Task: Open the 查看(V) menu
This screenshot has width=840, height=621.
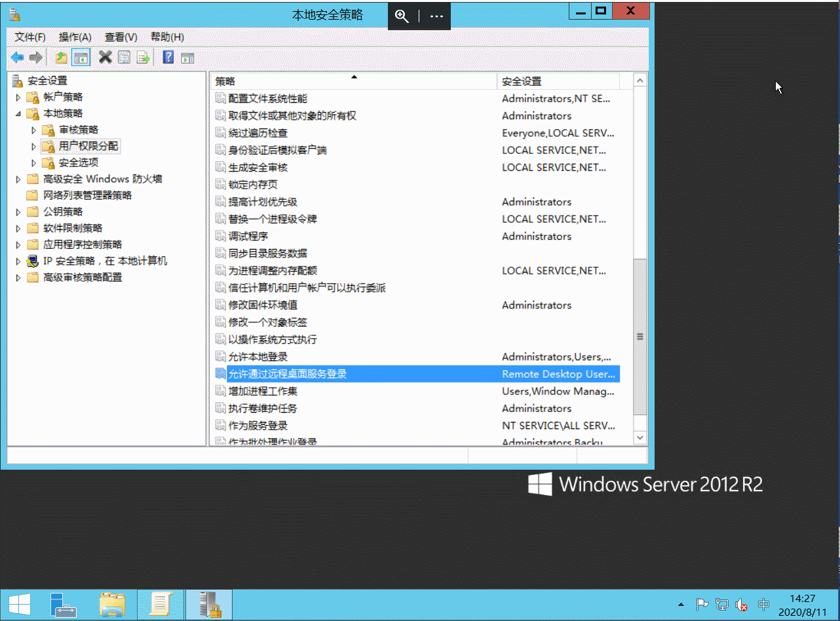Action: (121, 37)
